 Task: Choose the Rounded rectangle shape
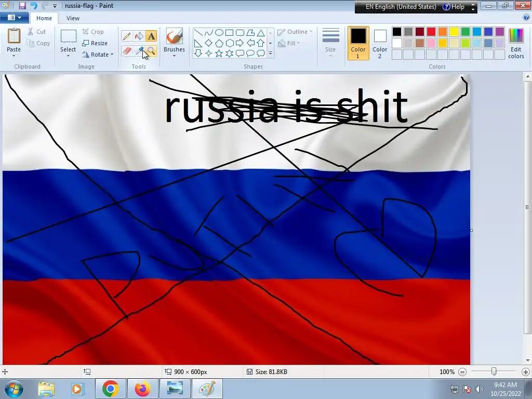240,33
